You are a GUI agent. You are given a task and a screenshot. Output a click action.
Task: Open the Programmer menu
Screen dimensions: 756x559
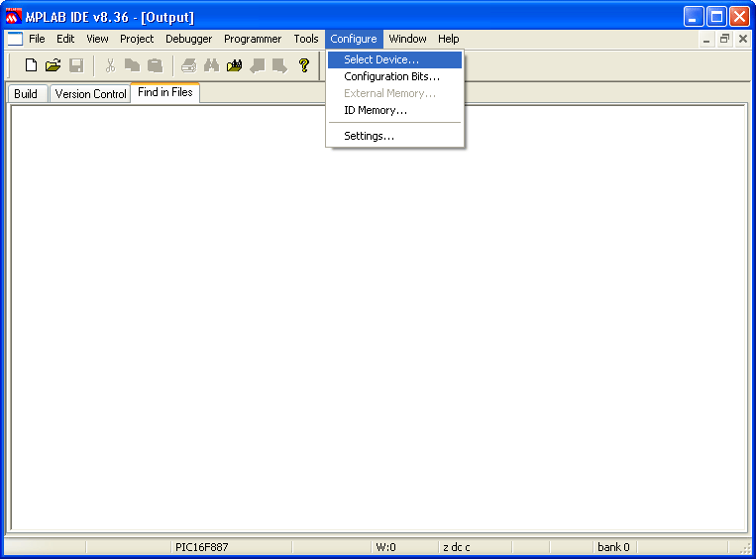coord(252,39)
